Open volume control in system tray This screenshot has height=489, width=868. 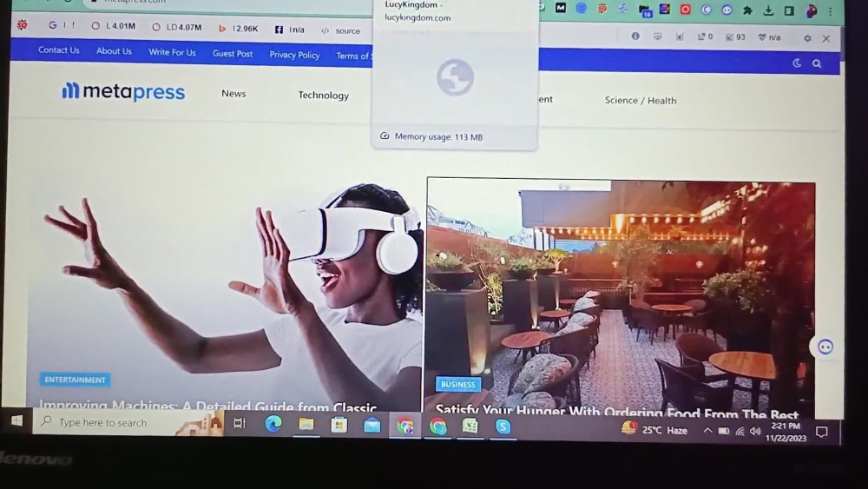tap(755, 432)
